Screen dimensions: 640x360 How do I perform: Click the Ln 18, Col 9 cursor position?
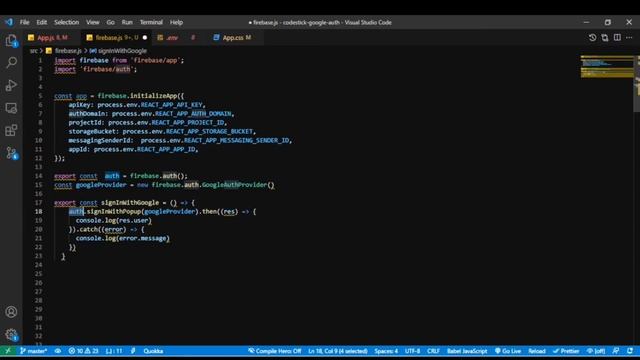point(338,351)
